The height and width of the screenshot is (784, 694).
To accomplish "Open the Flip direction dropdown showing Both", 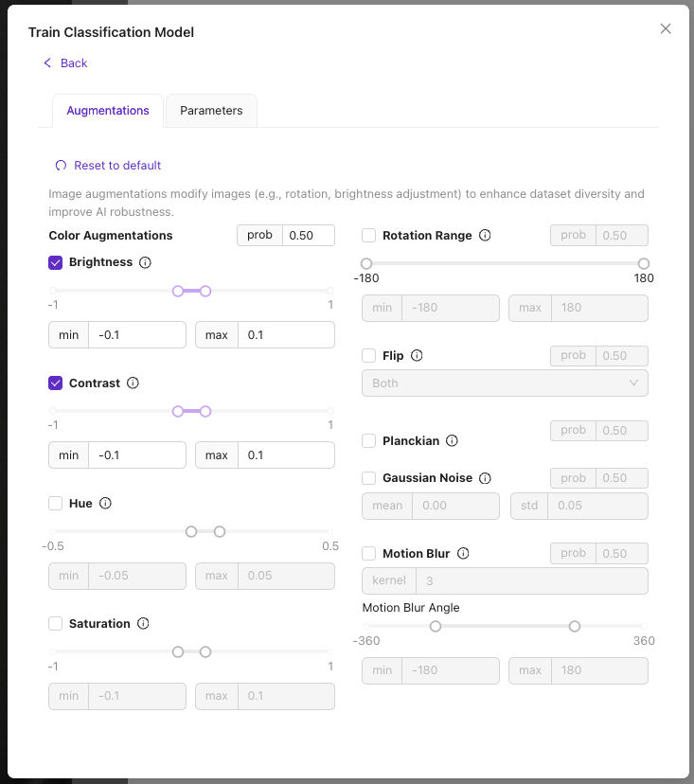I will click(x=505, y=383).
